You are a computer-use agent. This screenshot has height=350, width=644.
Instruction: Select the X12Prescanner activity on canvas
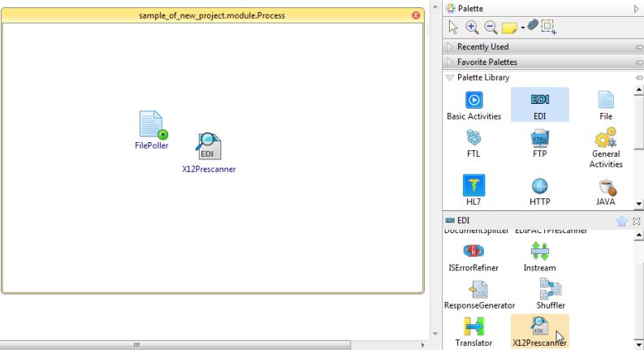pos(209,153)
